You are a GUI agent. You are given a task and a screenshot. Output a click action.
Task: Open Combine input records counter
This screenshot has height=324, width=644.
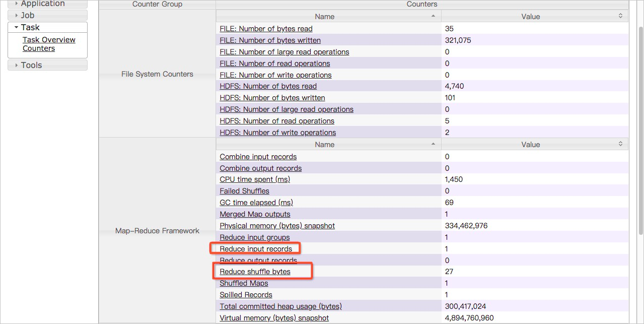click(258, 157)
